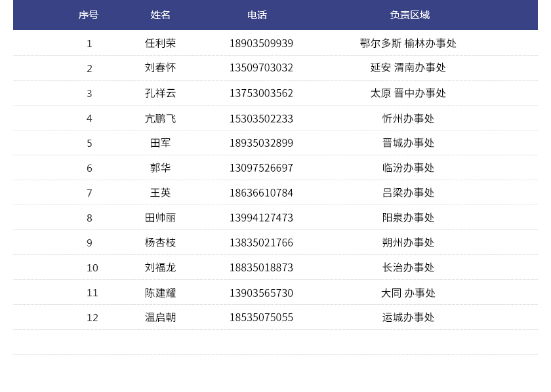Click 晋城办事处 cell

(408, 143)
